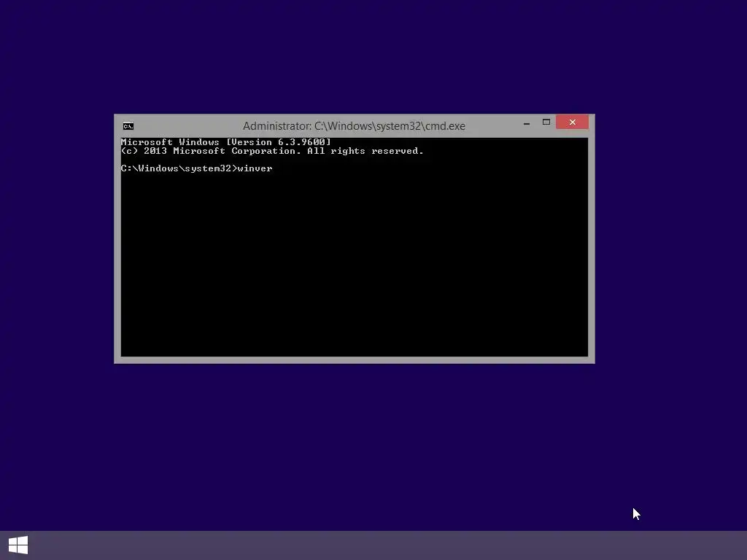Screen dimensions: 747x560
Task: Click the Microsoft Windows version line
Action: pyautogui.click(x=226, y=142)
